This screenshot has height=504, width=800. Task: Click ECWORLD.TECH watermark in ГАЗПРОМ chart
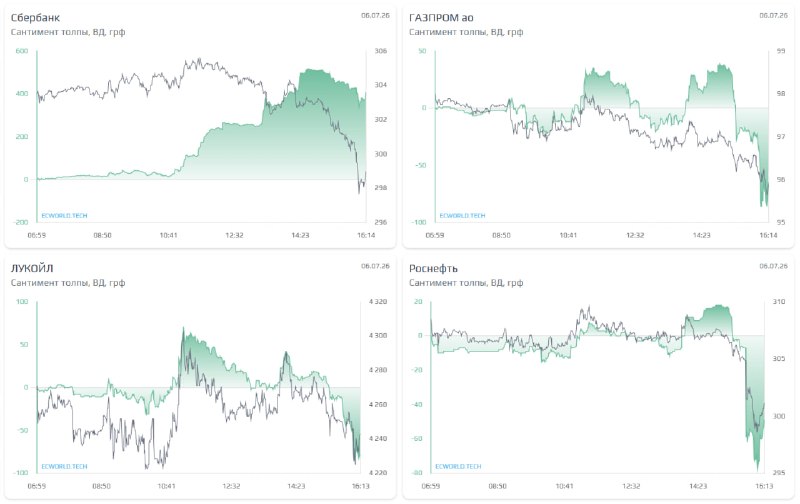tap(462, 216)
